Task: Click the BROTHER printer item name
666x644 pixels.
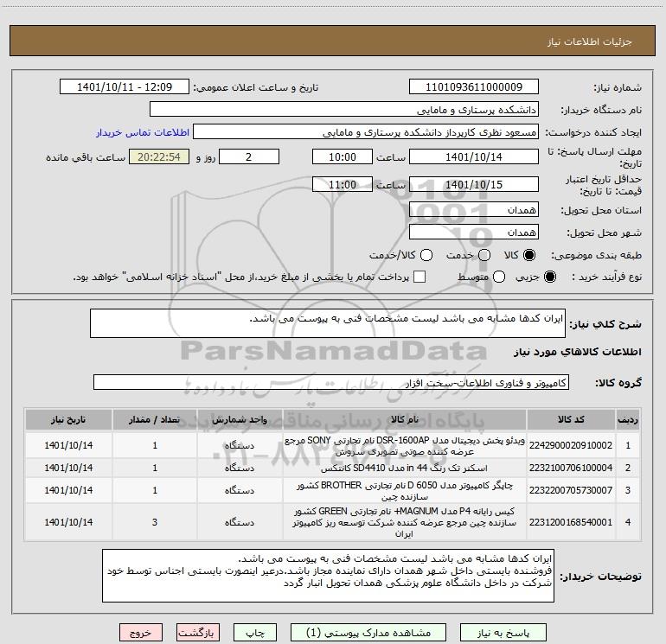Action: 405,490
